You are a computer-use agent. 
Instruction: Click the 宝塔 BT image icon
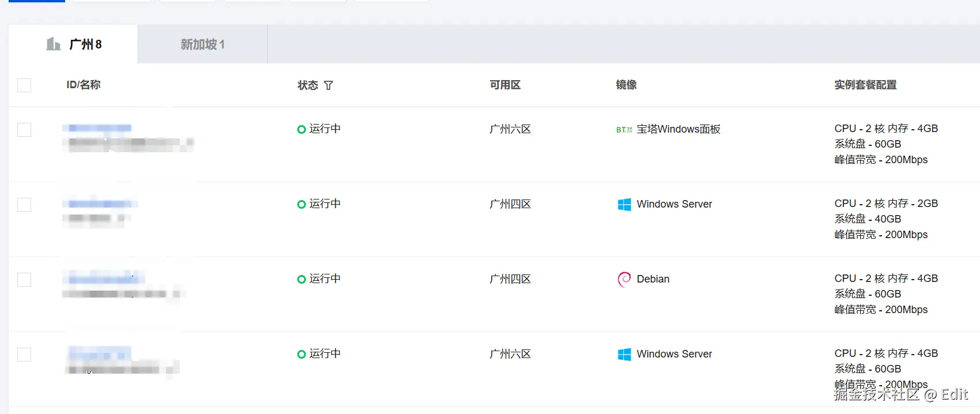point(624,130)
